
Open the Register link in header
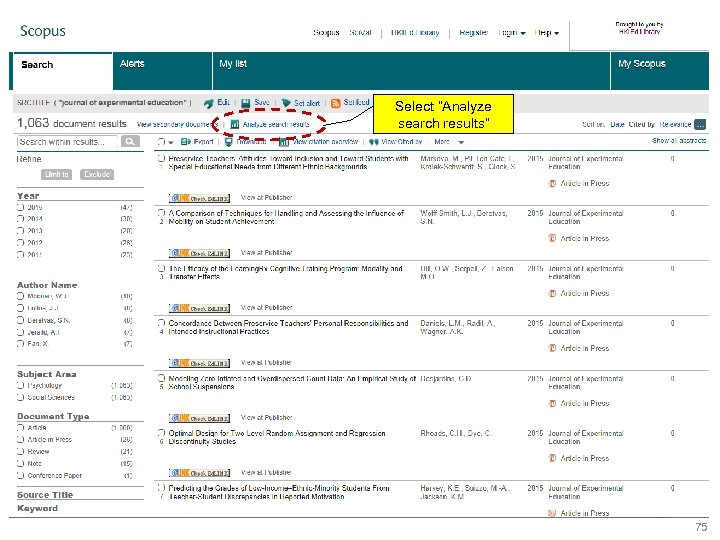tap(473, 33)
